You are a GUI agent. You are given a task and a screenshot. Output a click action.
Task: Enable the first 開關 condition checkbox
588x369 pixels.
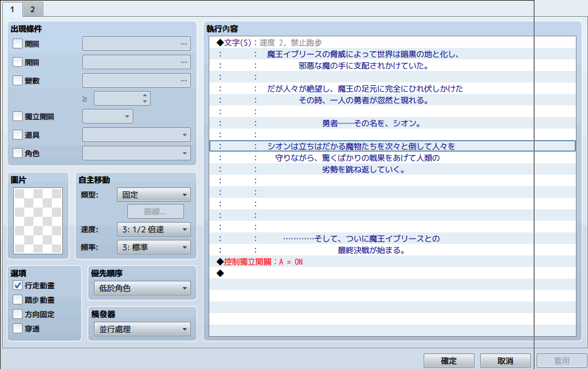pyautogui.click(x=18, y=43)
